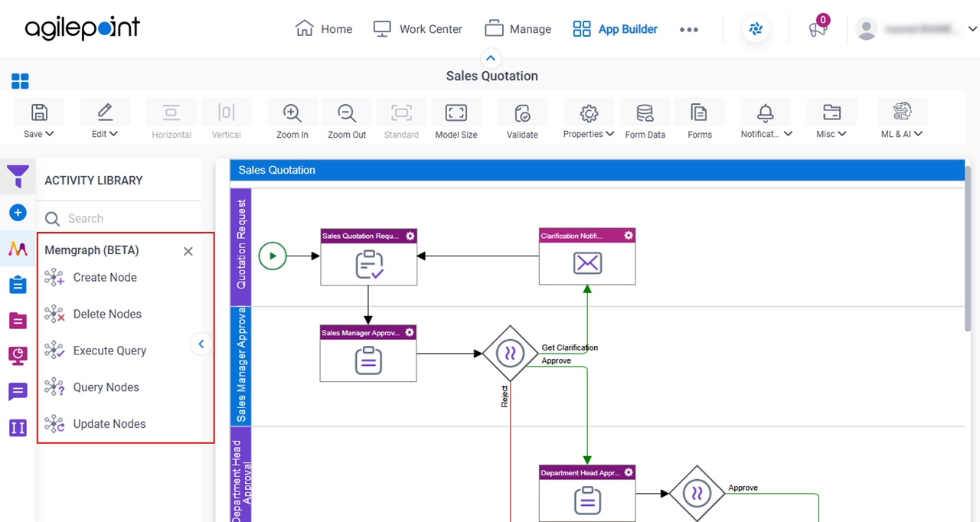The image size is (980, 522).
Task: Click the purple chat sidebar icon
Action: point(18,392)
